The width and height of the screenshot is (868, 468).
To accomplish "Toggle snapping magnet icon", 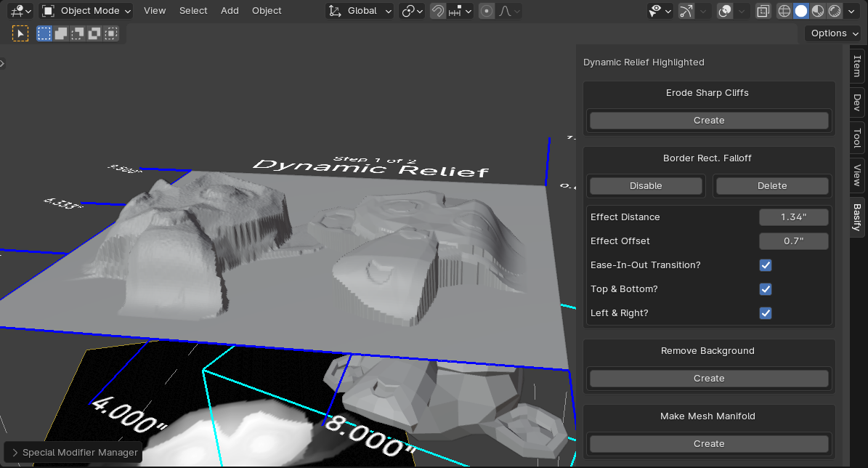I will pyautogui.click(x=438, y=11).
